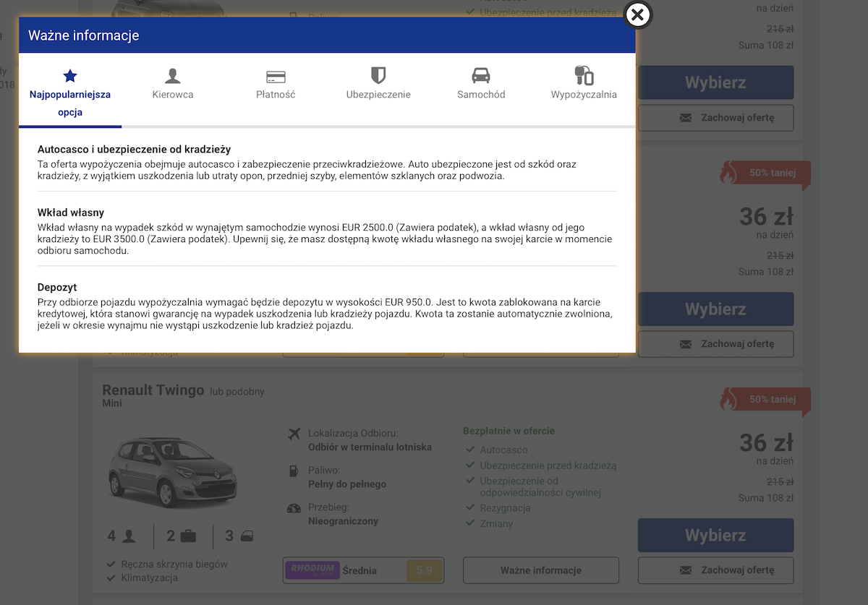The width and height of the screenshot is (868, 605).
Task: Close the Ważne informacje popup
Action: point(637,14)
